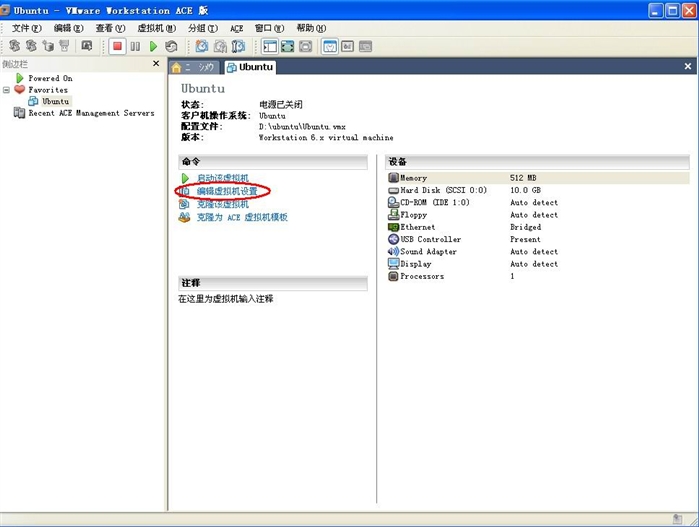Collapse the Favorites tree node
Viewport: 699px width, 527px height.
(x=6, y=90)
